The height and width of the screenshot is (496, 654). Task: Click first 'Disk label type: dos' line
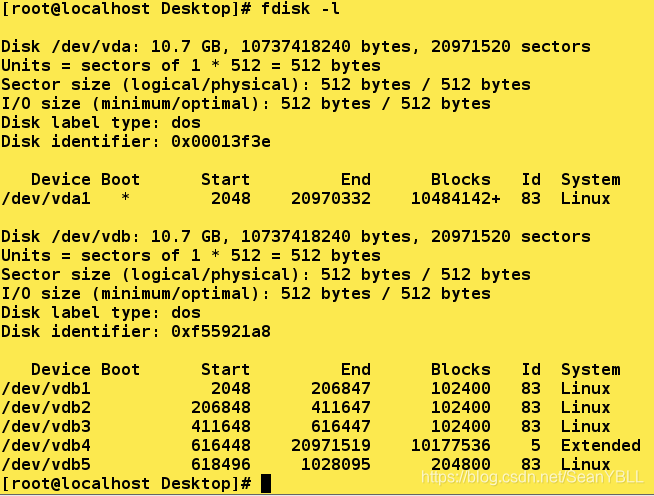[101, 123]
